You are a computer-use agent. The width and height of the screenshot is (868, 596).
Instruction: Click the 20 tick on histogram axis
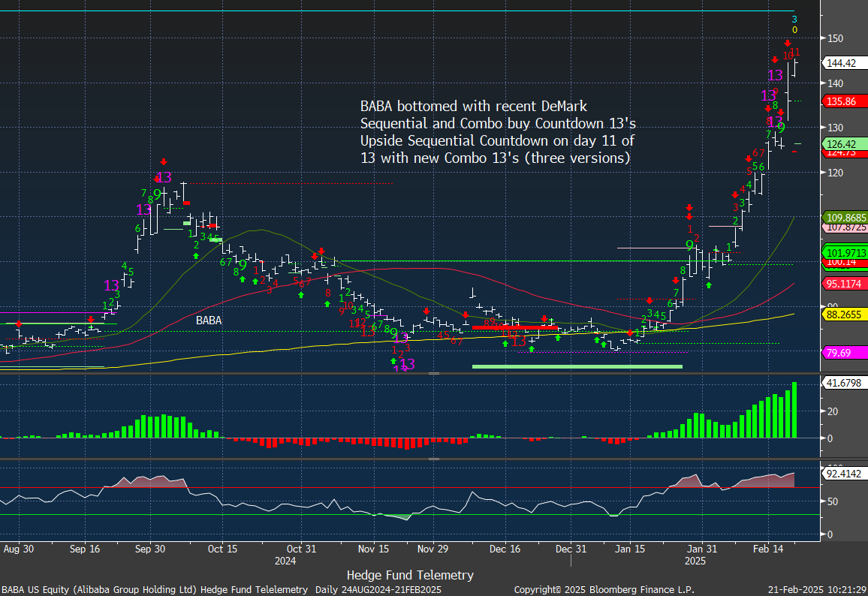tap(833, 411)
